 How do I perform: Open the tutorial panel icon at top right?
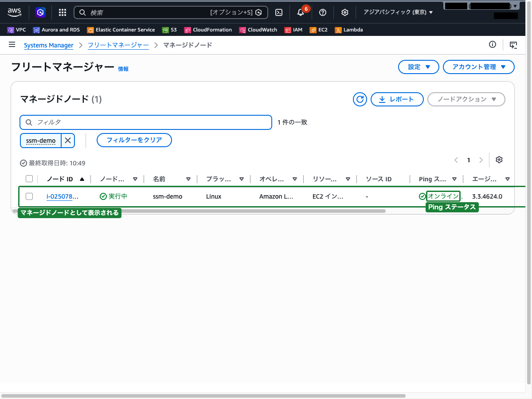513,45
